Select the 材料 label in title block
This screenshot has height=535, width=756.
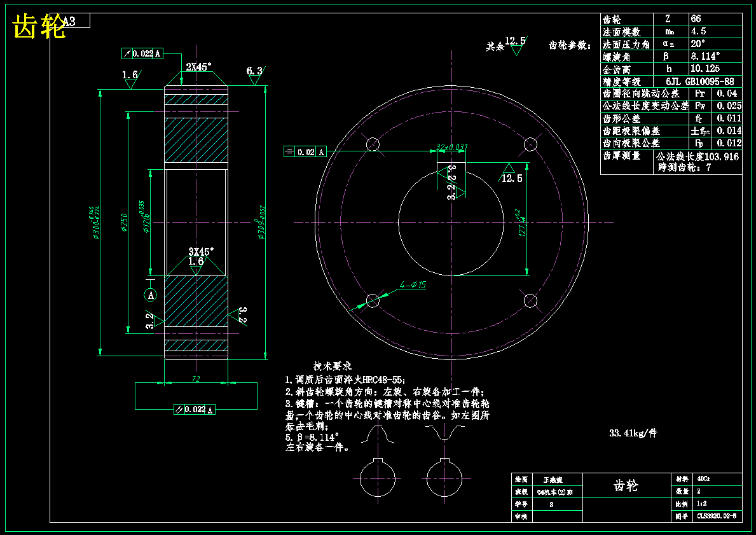coord(682,479)
